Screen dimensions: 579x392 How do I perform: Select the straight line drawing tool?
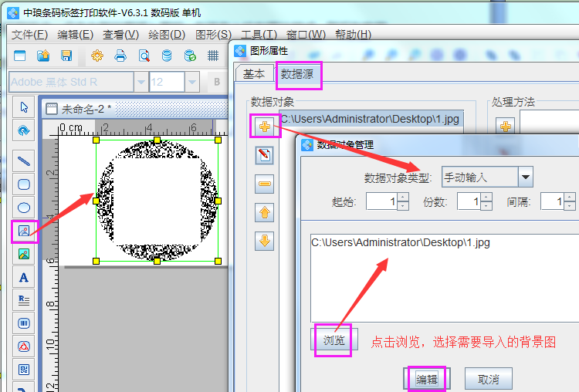(24, 161)
